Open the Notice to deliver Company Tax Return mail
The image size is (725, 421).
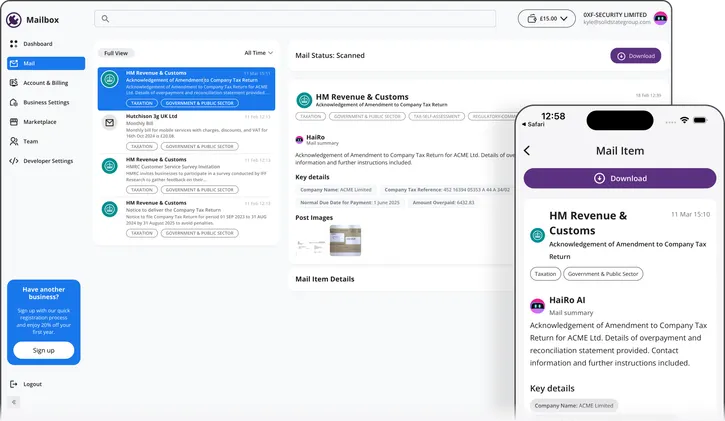186,219
